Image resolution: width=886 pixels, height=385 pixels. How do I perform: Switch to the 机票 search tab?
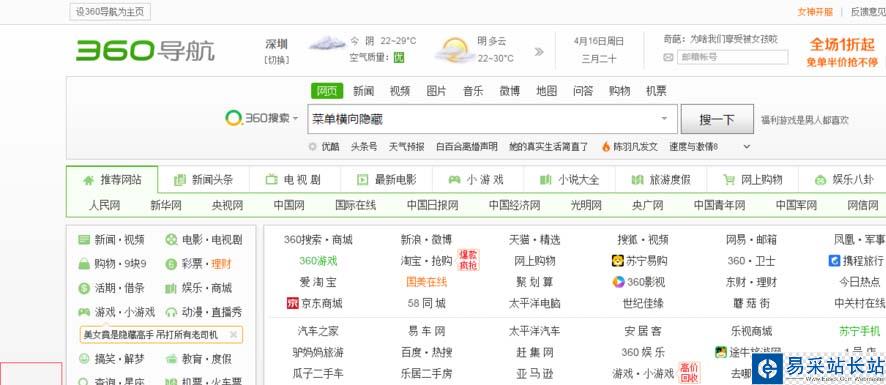click(x=656, y=90)
